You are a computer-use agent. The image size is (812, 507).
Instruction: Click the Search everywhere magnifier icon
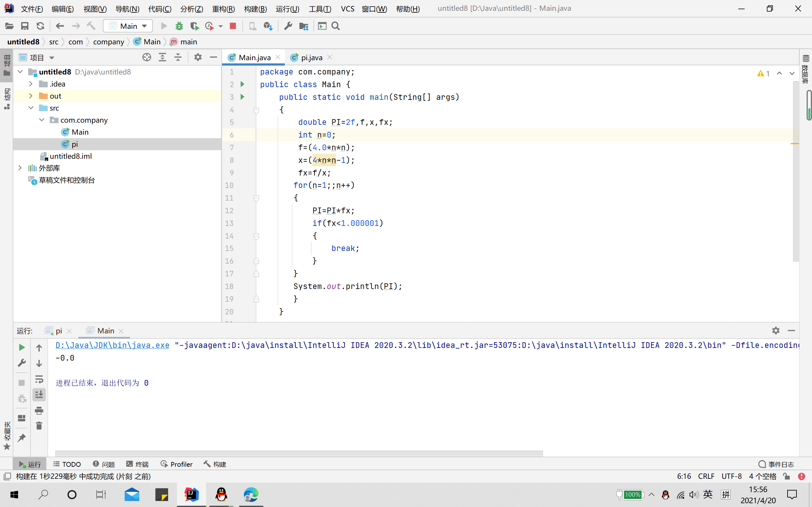click(x=336, y=26)
